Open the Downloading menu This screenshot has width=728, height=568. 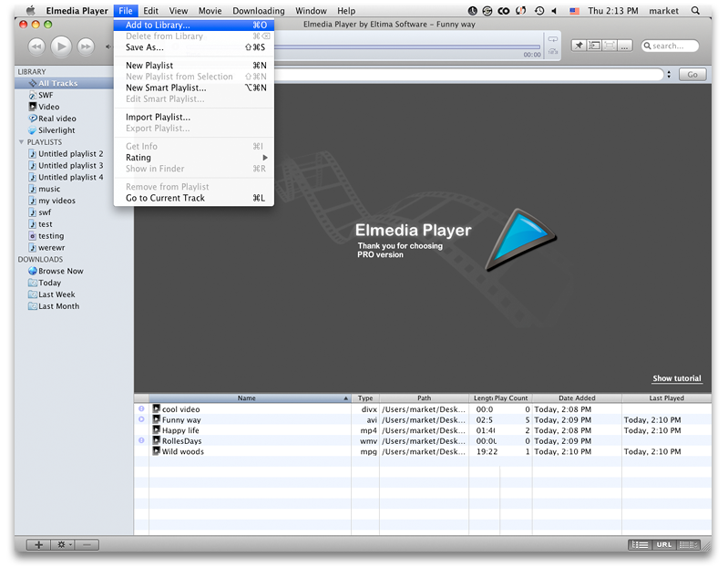click(259, 11)
